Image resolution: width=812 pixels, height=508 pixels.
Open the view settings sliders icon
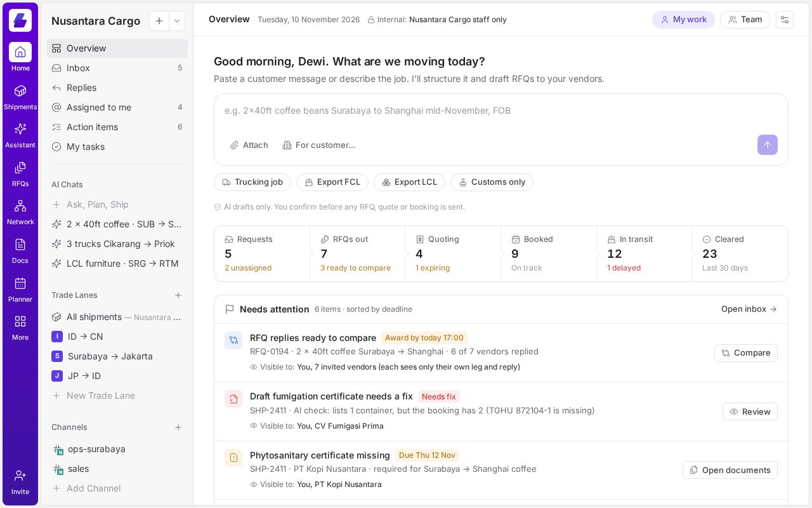pyautogui.click(x=785, y=20)
